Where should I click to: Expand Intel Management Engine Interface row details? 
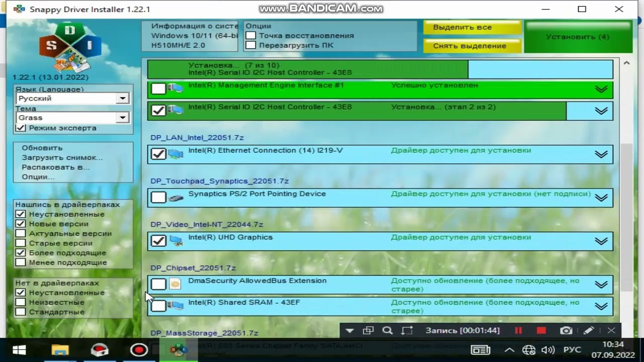coord(601,89)
